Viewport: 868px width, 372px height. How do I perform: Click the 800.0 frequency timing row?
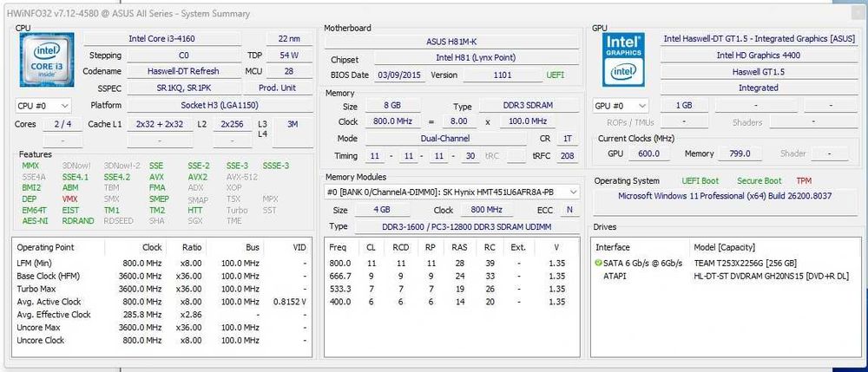[x=451, y=263]
